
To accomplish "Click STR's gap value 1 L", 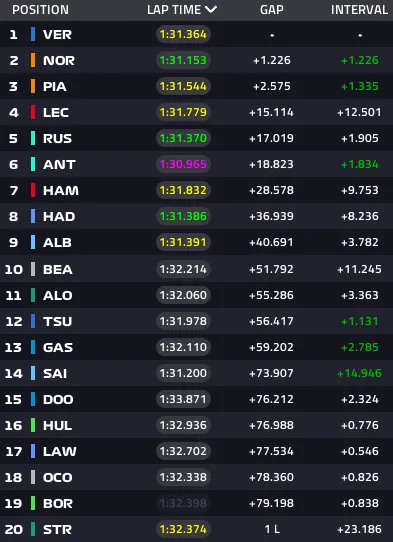I will click(272, 529).
